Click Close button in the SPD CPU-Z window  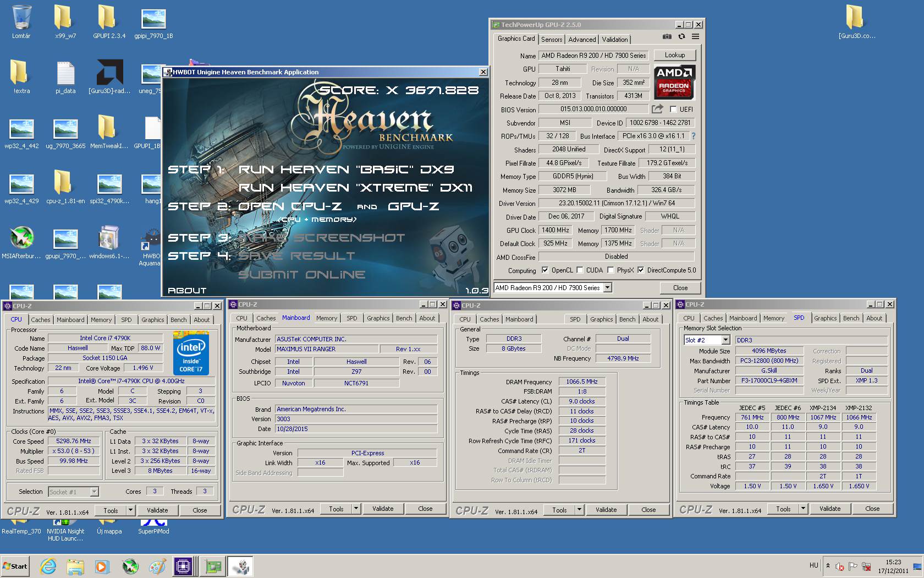pos(872,509)
